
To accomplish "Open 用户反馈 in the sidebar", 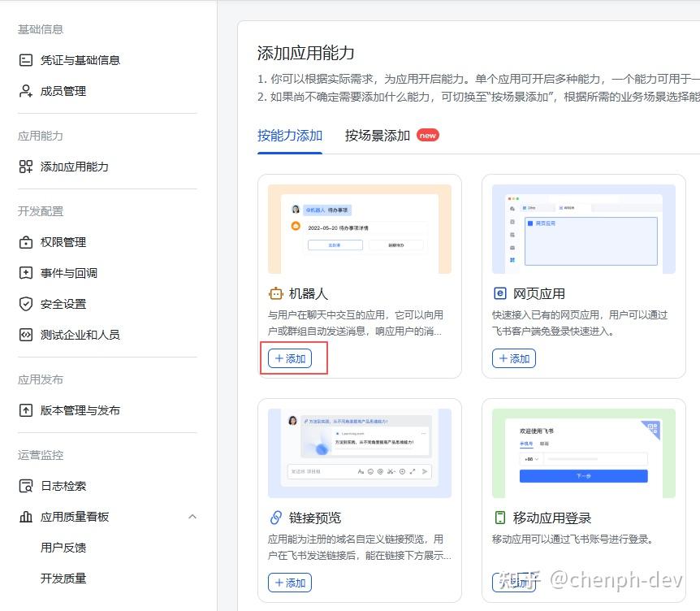I will tap(63, 548).
